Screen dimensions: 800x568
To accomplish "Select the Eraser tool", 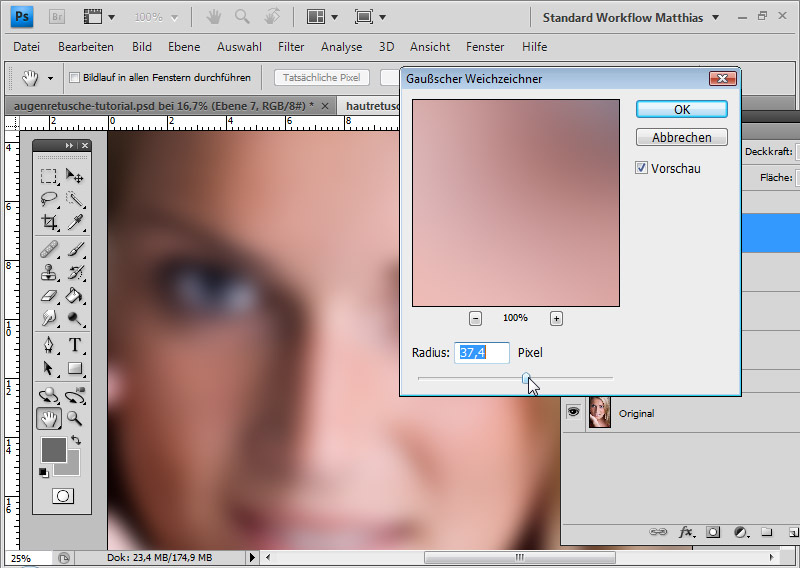I will click(48, 295).
